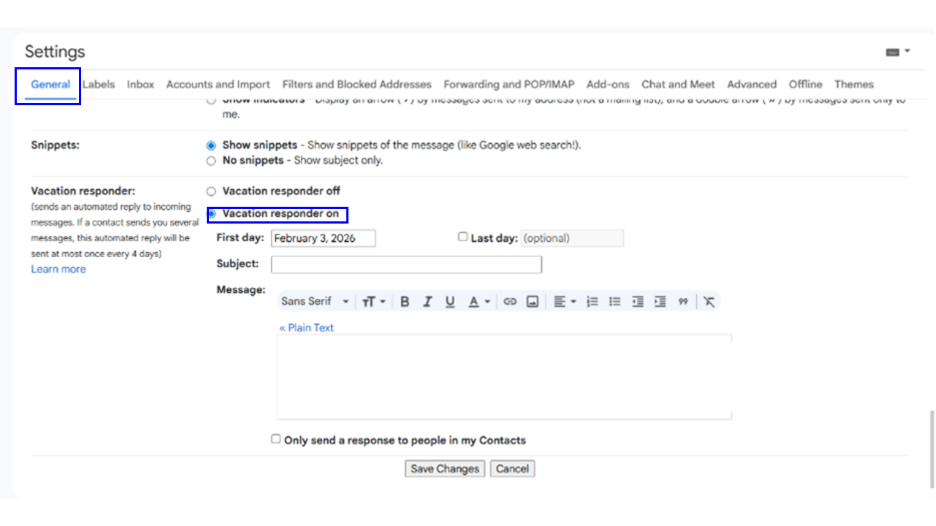Open Filters and Blocked Addresses tab
Viewport: 936px width, 526px height.
(x=357, y=84)
